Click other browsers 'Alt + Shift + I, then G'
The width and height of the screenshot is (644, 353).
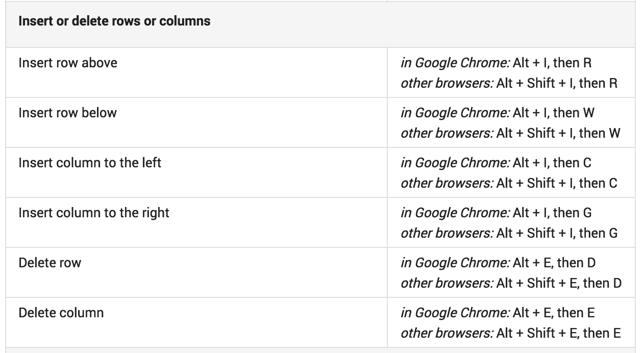coord(557,233)
